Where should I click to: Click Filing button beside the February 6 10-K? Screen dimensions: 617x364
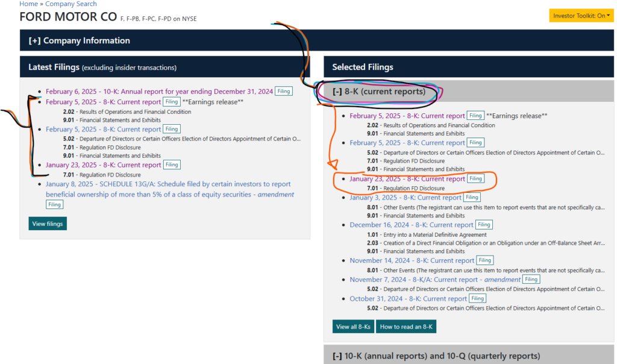click(x=284, y=91)
